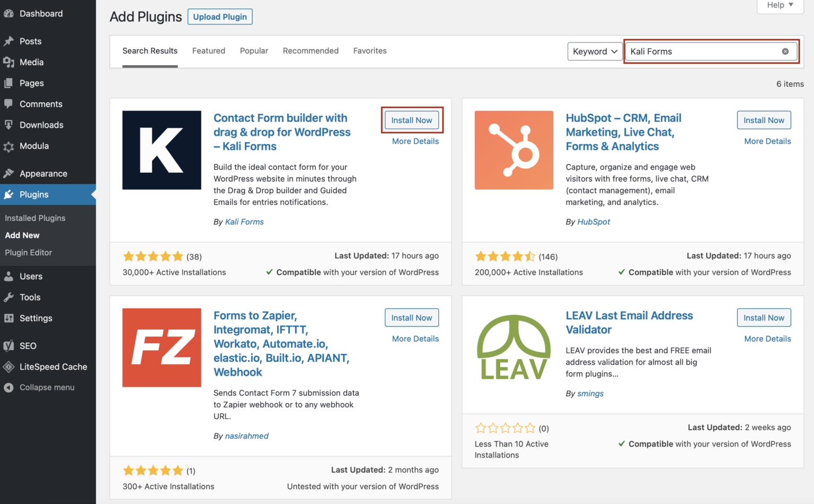Open the Favorites tab
The height and width of the screenshot is (504, 814).
click(370, 51)
